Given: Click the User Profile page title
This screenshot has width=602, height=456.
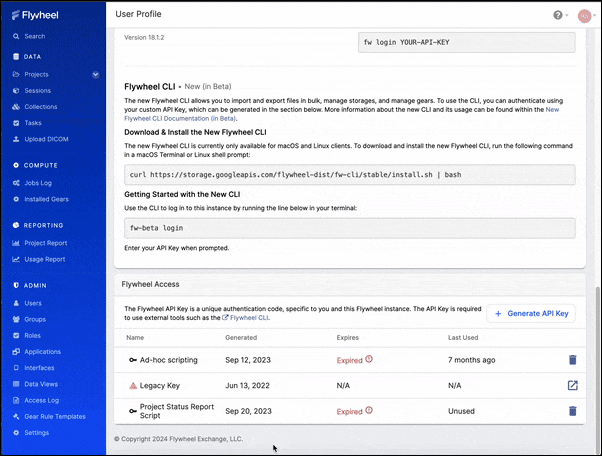Looking at the screenshot, I should [x=138, y=14].
